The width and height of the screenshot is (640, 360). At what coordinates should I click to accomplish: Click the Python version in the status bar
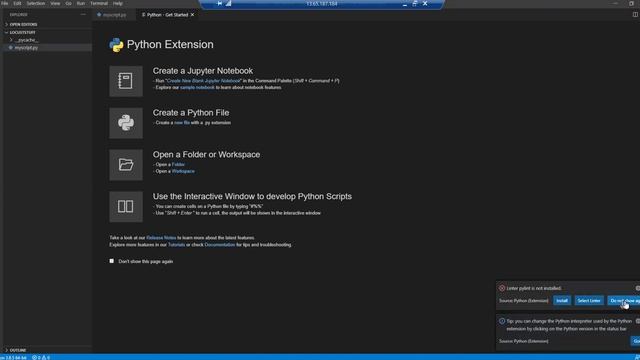pos(14,358)
